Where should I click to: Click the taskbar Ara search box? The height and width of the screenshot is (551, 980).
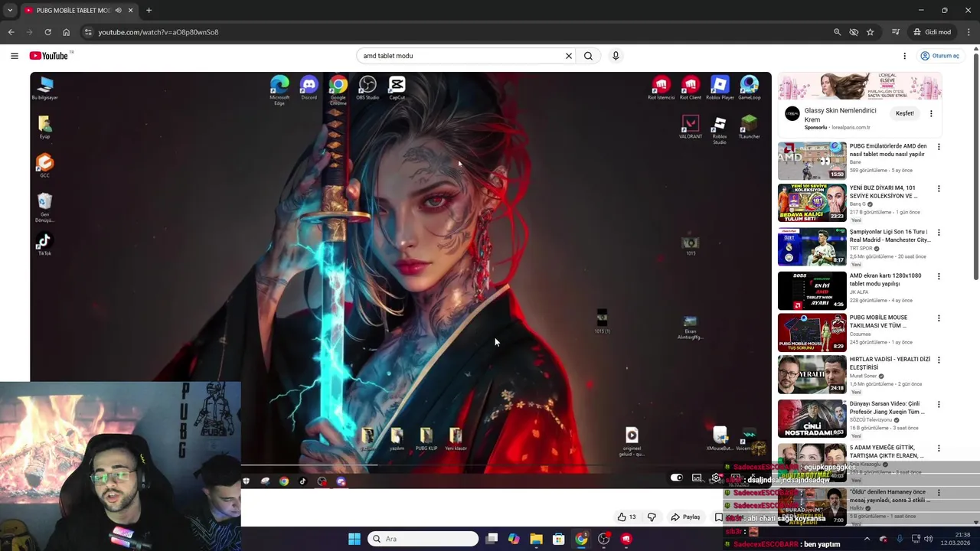click(423, 539)
